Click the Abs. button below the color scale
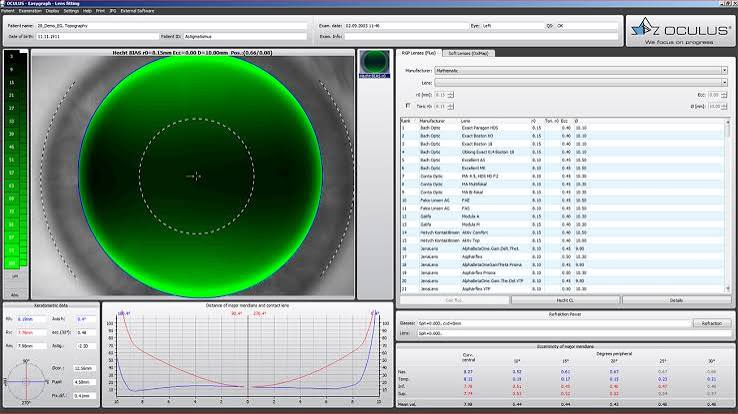738x414 pixels. click(x=15, y=295)
